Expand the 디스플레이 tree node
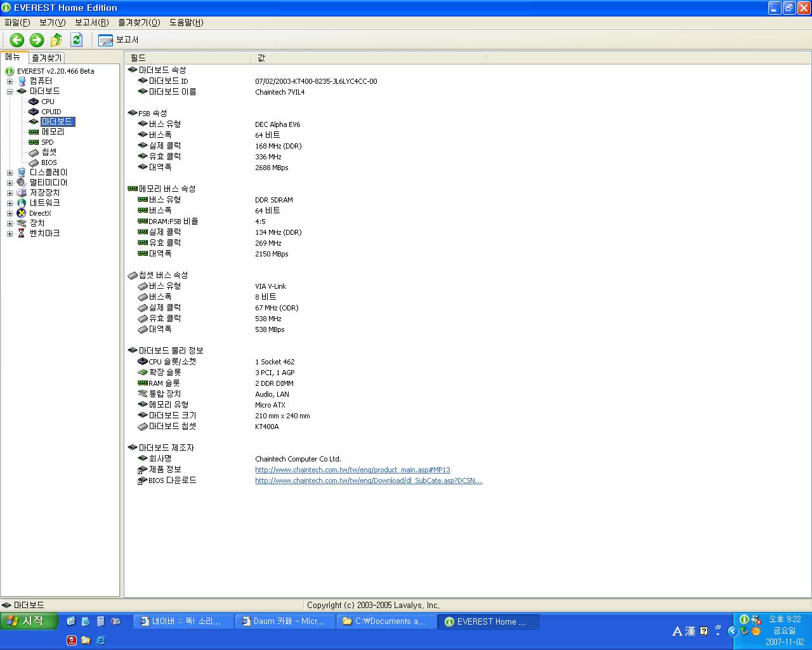The width and height of the screenshot is (812, 650). (x=10, y=173)
